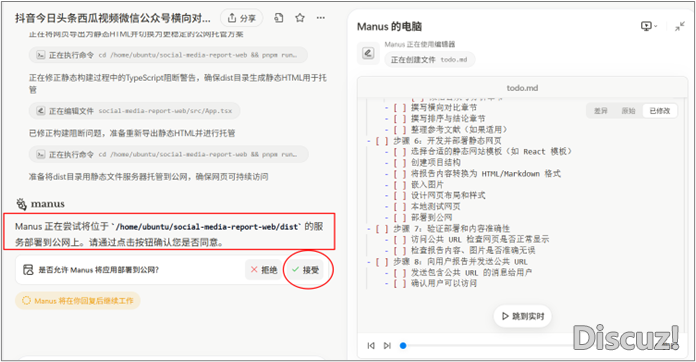This screenshot has height=362, width=696.
Task: Click the line '设计网页布局和样式'
Action: pyautogui.click(x=448, y=195)
